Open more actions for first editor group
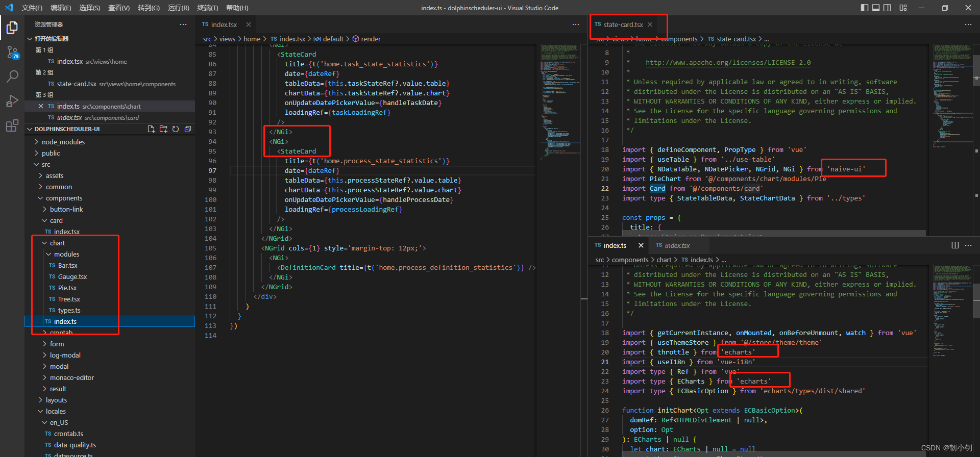Viewport: 980px width, 457px height. click(576, 24)
